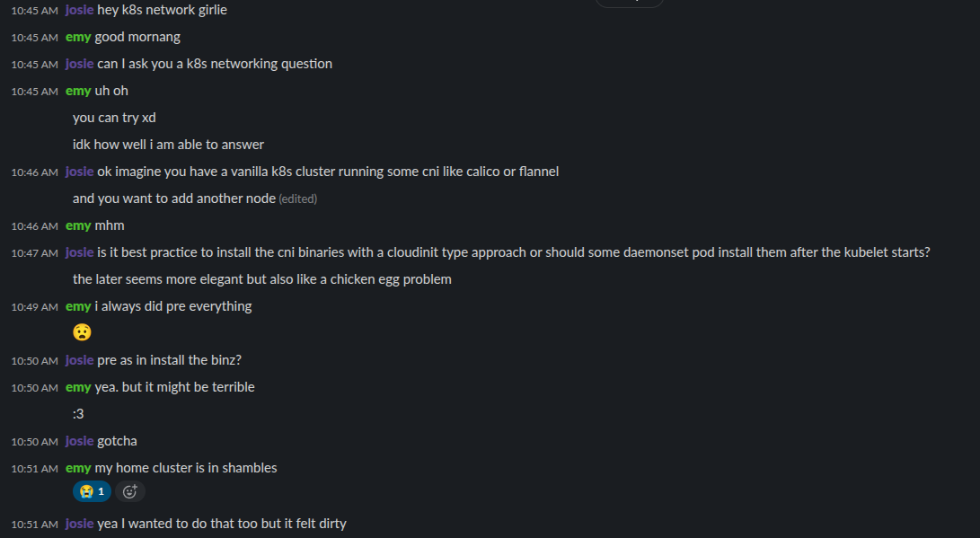This screenshot has width=980, height=538.
Task: Click the ":3" message
Action: coord(78,414)
